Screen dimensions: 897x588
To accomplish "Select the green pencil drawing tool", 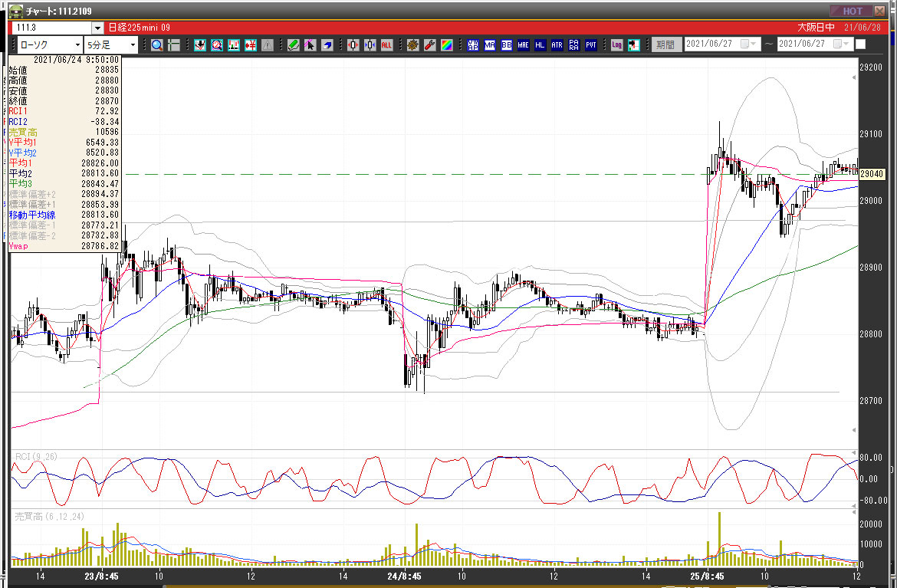I will [294, 44].
